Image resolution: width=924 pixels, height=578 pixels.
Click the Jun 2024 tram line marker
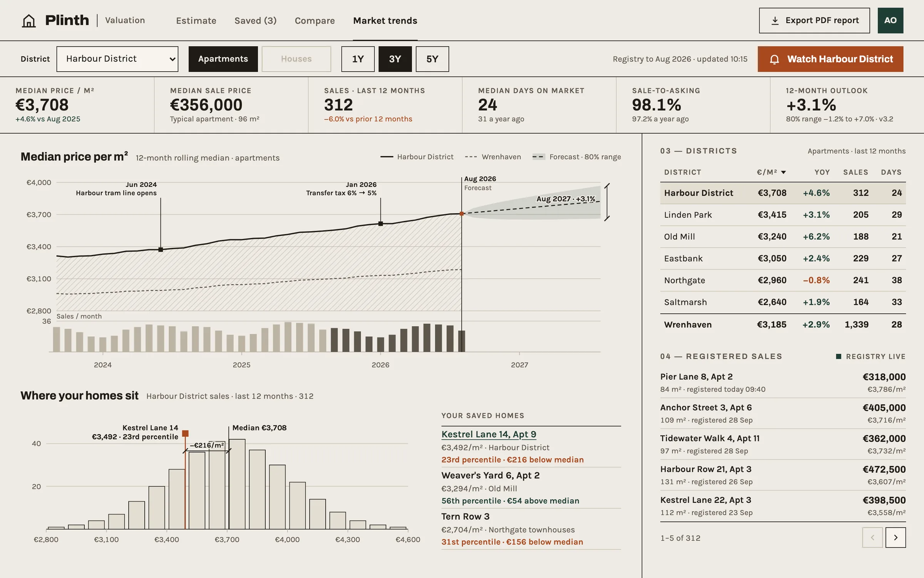coord(161,250)
